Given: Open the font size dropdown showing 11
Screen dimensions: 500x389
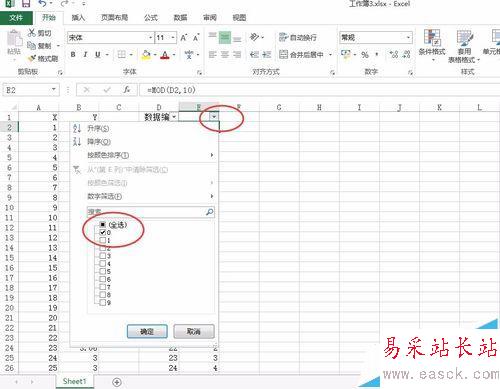Looking at the screenshot, I should (173, 38).
